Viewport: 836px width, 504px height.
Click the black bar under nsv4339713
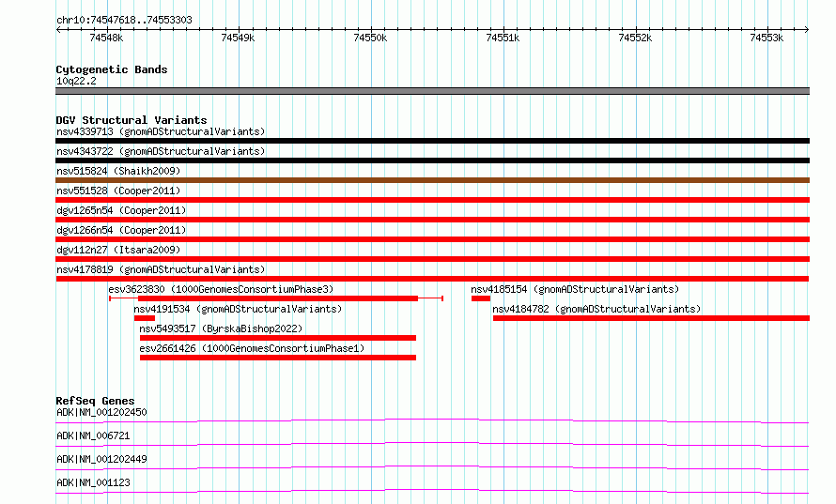(432, 141)
